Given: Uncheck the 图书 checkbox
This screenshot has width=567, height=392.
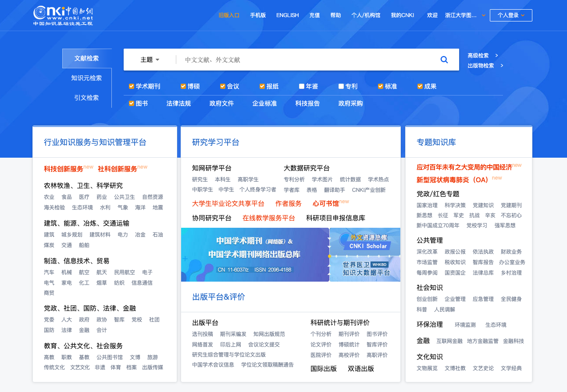Looking at the screenshot, I should click(131, 103).
